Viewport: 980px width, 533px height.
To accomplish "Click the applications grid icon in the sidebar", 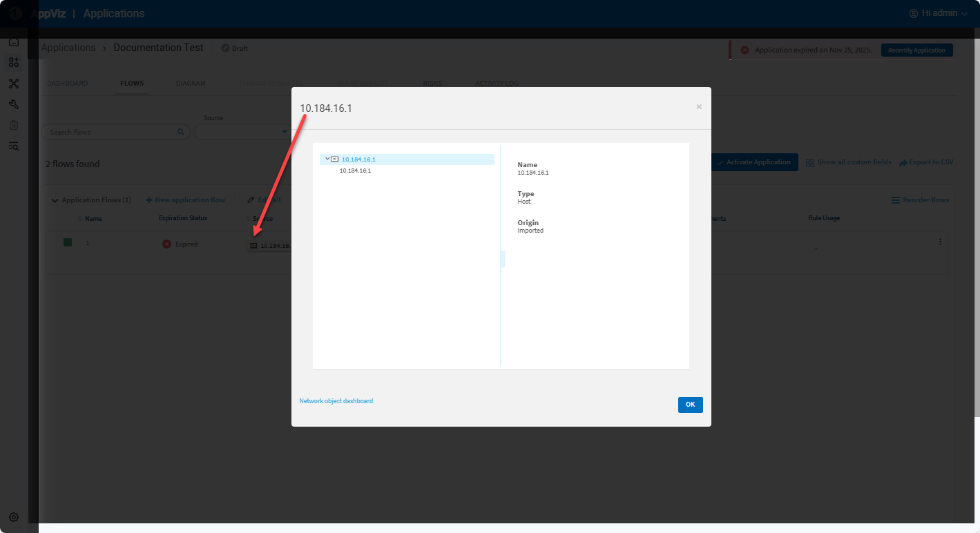I will [14, 63].
